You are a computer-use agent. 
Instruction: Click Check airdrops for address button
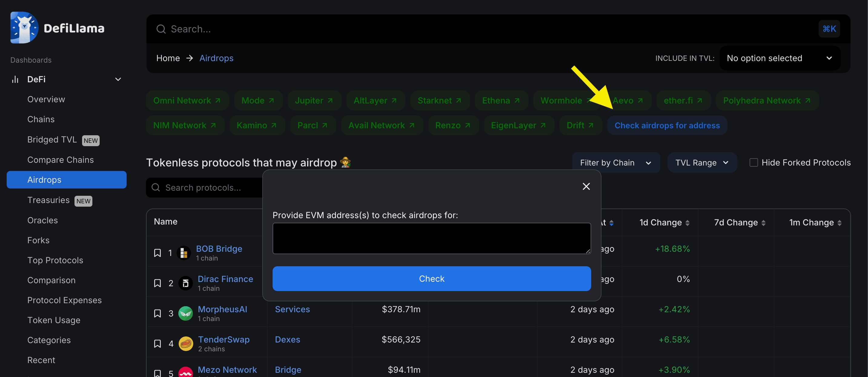(x=667, y=126)
